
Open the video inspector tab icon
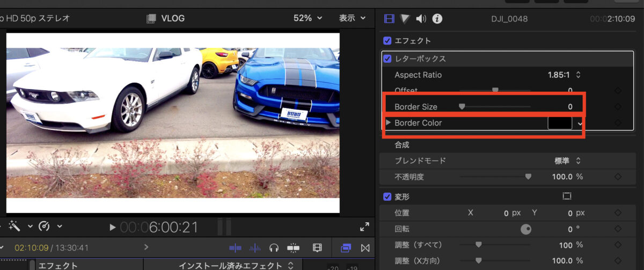coord(389,19)
